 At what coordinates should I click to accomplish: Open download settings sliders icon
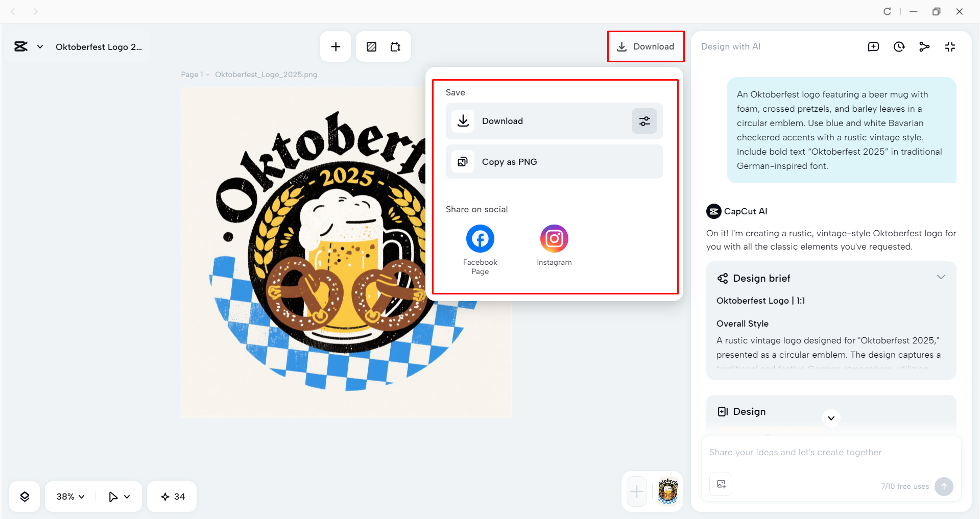(644, 121)
